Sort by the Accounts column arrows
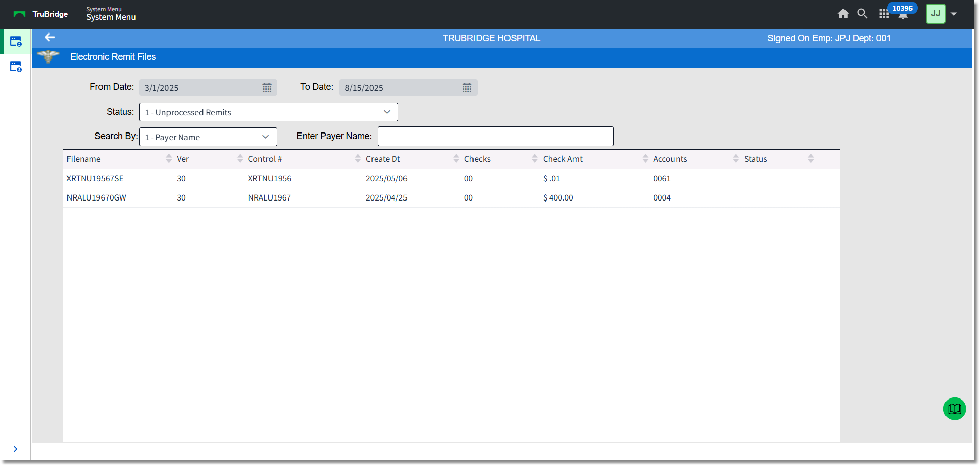Viewport: 980px width, 466px height. point(736,159)
